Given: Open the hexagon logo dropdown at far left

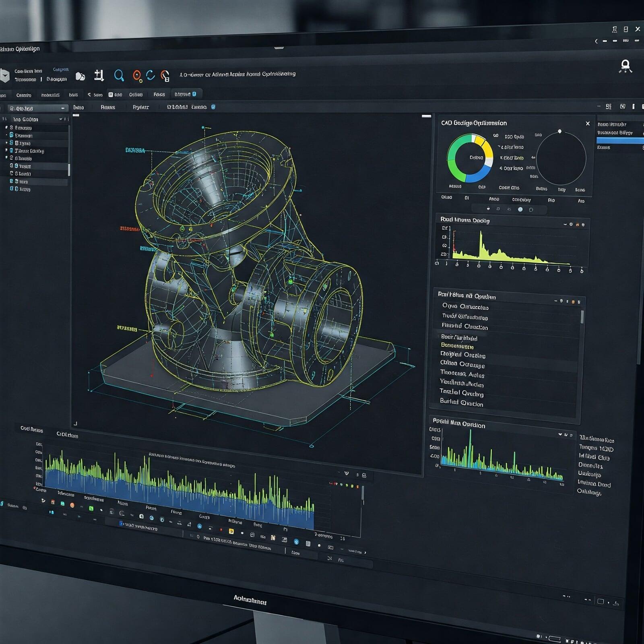Looking at the screenshot, I should click(4, 76).
